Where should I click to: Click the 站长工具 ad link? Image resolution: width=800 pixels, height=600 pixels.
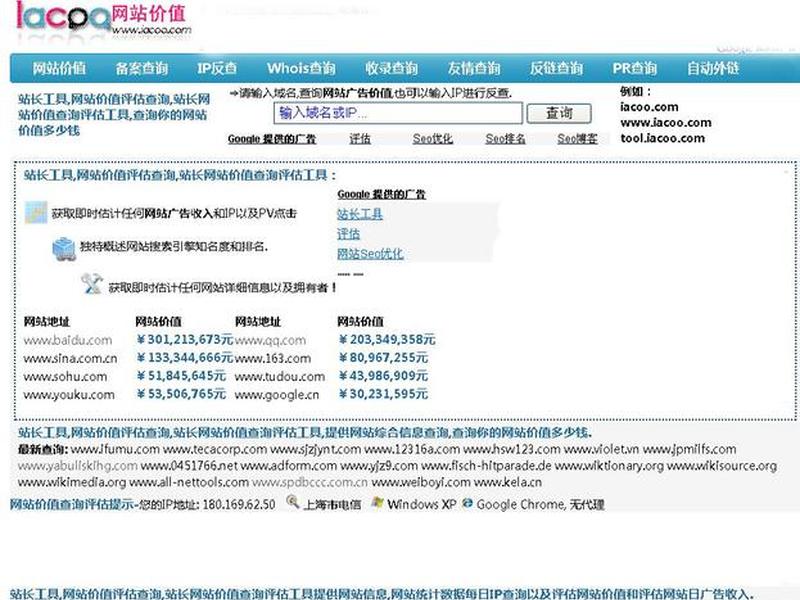(x=360, y=214)
